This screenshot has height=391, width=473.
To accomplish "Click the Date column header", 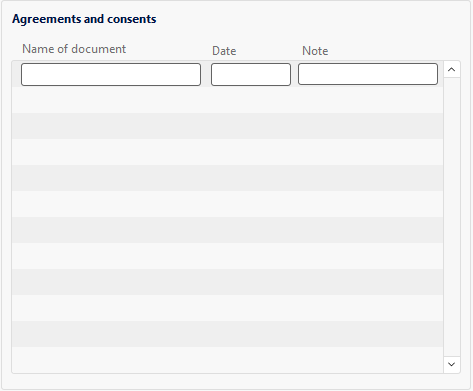I will click(x=224, y=51).
